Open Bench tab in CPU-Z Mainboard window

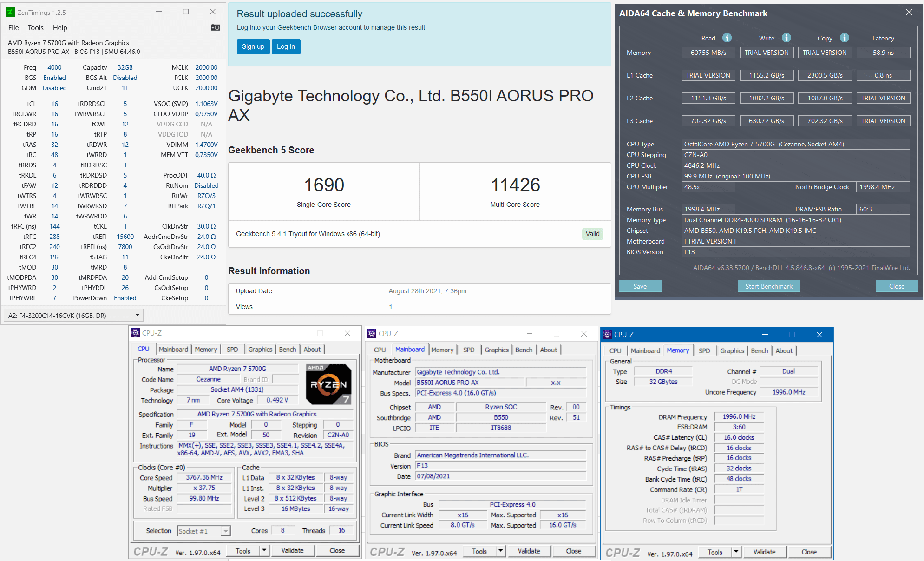(x=524, y=350)
